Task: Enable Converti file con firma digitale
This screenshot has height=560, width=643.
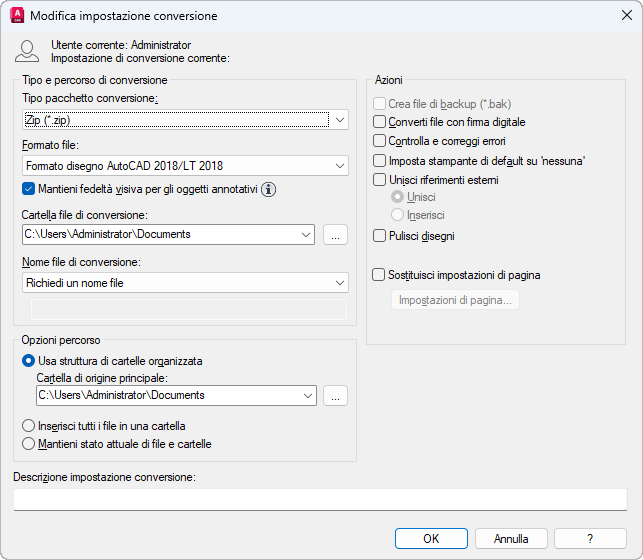Action: point(379,122)
